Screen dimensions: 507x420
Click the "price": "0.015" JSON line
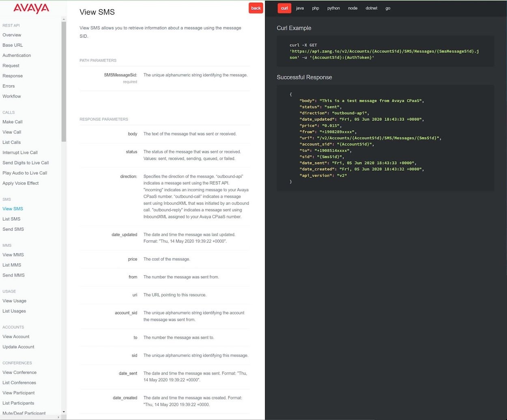coord(320,126)
